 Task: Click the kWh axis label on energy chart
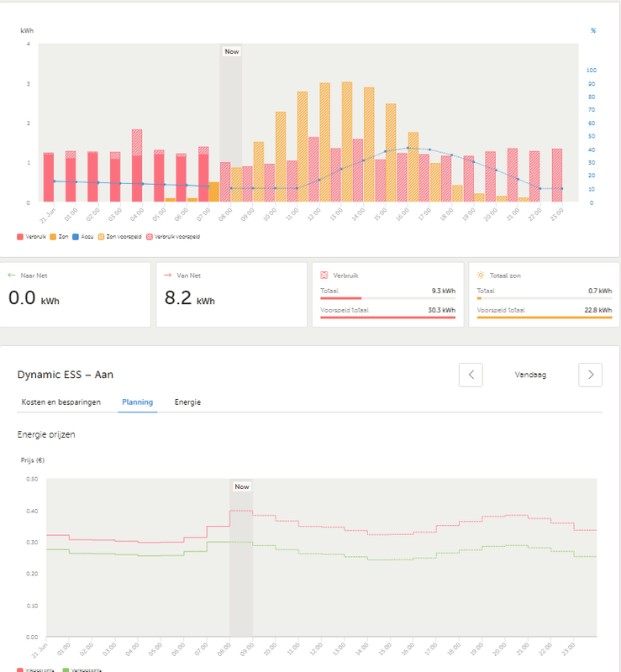coord(27,30)
